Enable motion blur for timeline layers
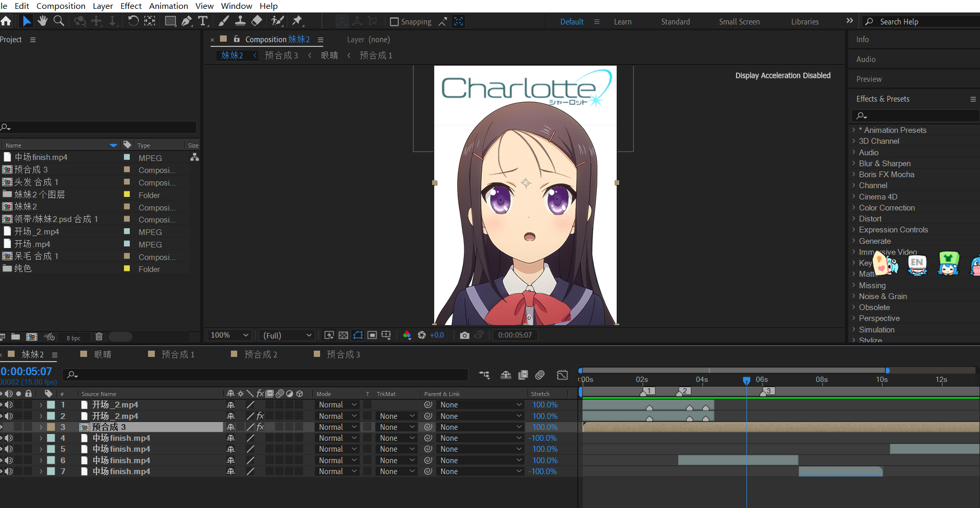The height and width of the screenshot is (508, 980). click(540, 375)
